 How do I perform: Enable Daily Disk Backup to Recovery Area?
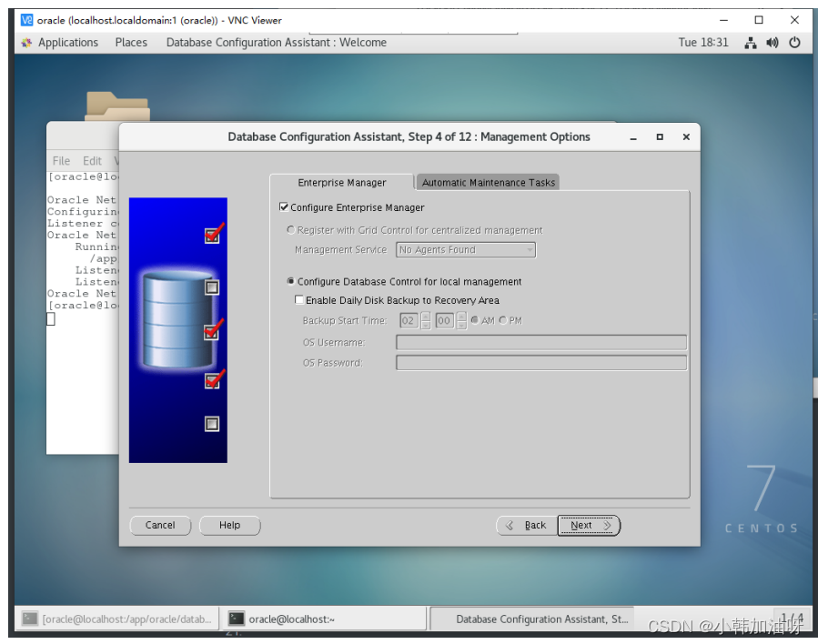[x=299, y=300]
